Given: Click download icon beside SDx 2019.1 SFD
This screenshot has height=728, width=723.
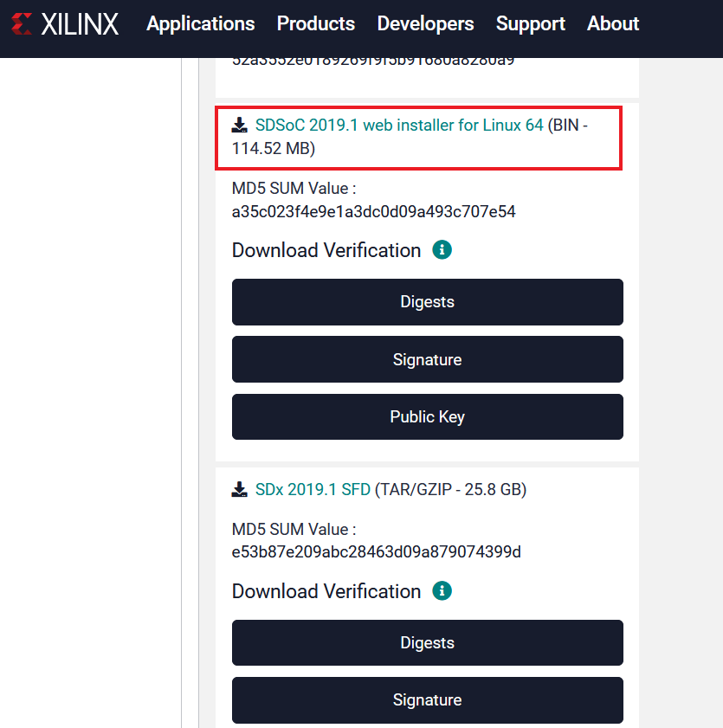Looking at the screenshot, I should [240, 490].
